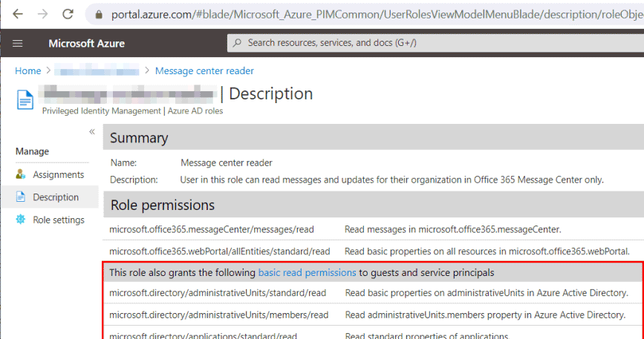Screen dimensions: 644x339
Task: Click Read administrativeUnits.members property text
Action: (486, 315)
